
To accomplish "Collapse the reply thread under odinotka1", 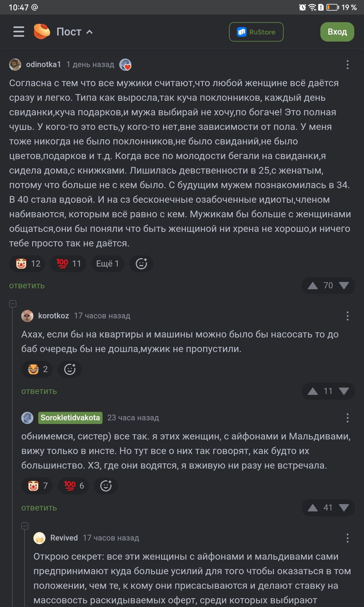I will tap(13, 303).
